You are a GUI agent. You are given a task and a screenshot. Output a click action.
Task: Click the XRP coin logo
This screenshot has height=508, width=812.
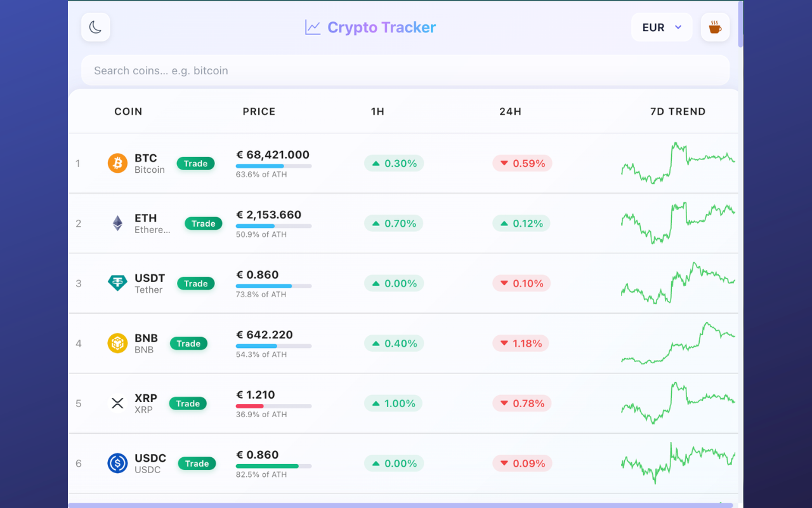117,403
